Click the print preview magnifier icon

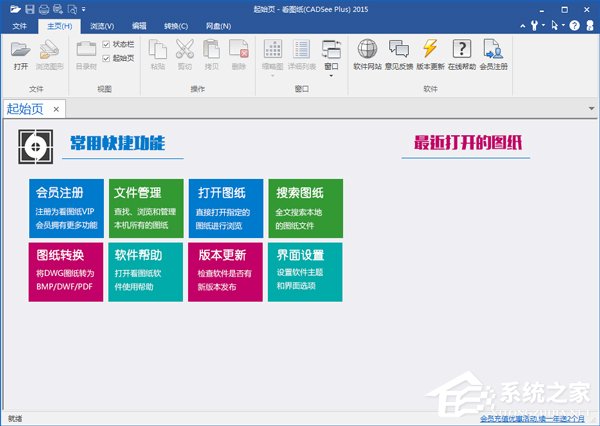(72, 9)
